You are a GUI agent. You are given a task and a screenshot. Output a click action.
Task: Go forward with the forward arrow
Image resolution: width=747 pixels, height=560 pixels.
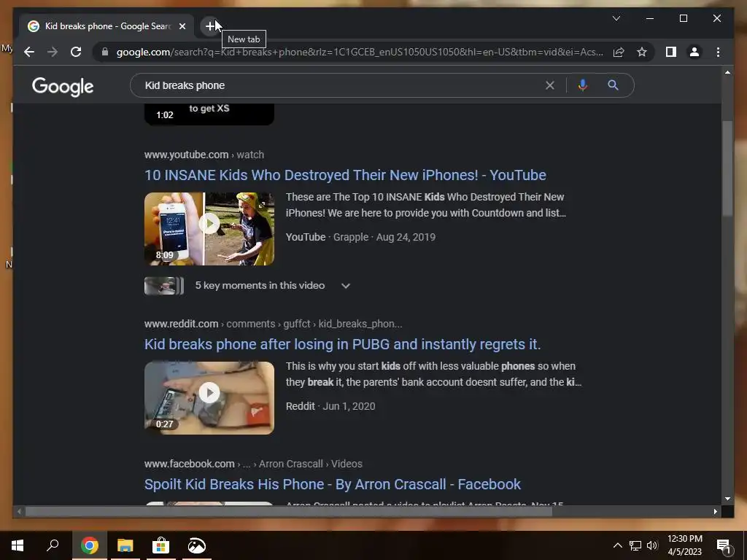coord(53,52)
